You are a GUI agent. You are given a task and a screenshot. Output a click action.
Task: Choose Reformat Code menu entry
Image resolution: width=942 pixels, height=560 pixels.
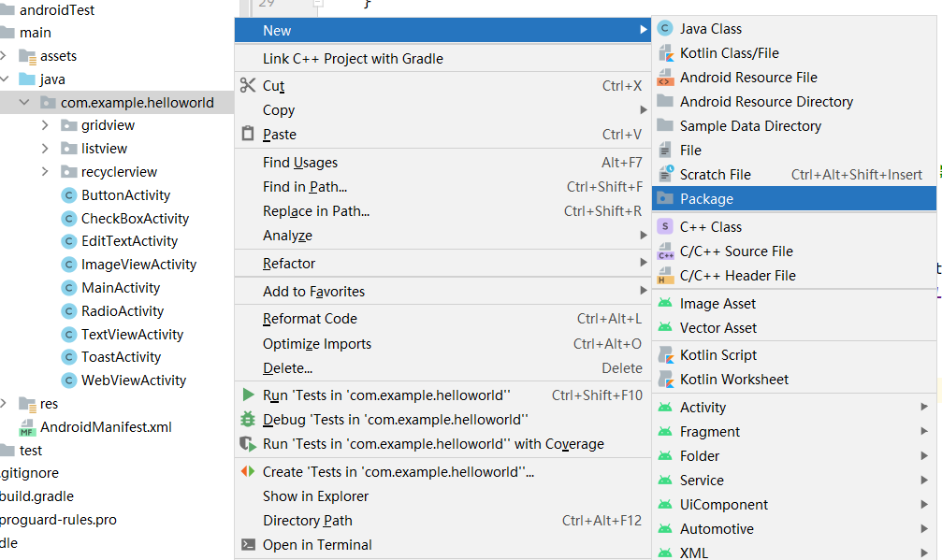click(x=310, y=320)
